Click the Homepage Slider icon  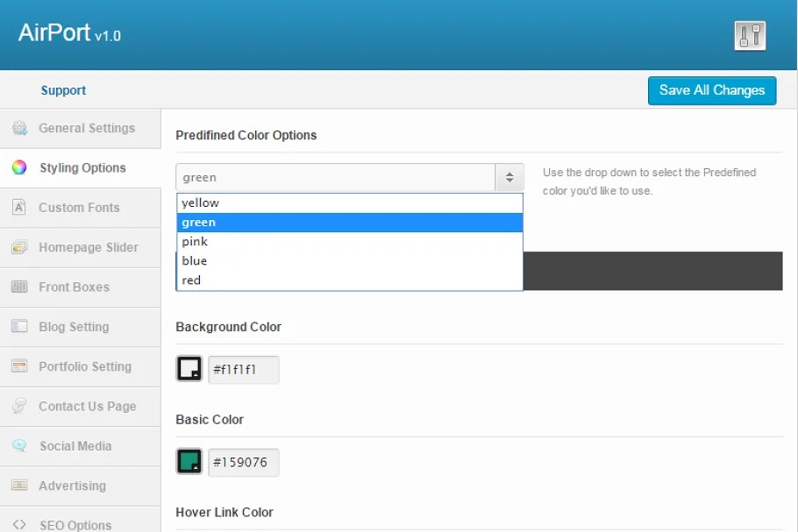(x=19, y=248)
